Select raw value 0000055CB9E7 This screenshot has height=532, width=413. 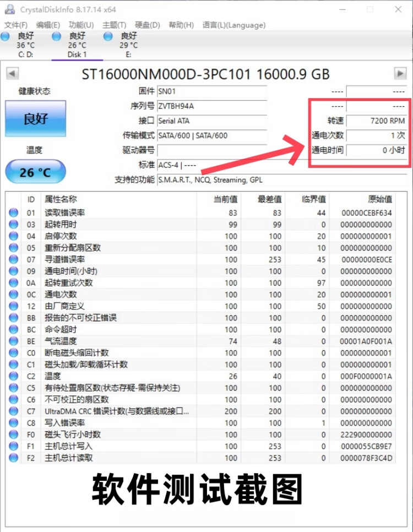[x=366, y=446]
